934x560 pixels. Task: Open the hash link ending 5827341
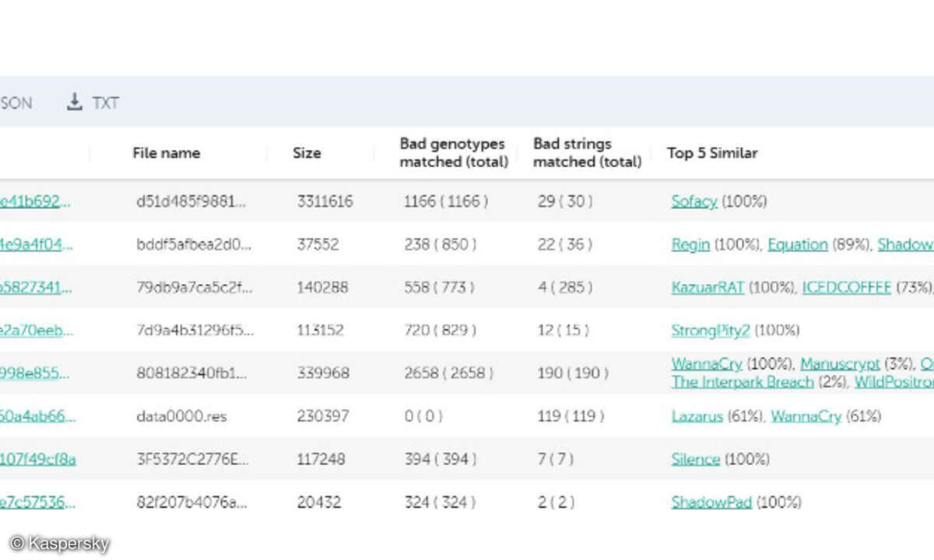click(x=35, y=287)
